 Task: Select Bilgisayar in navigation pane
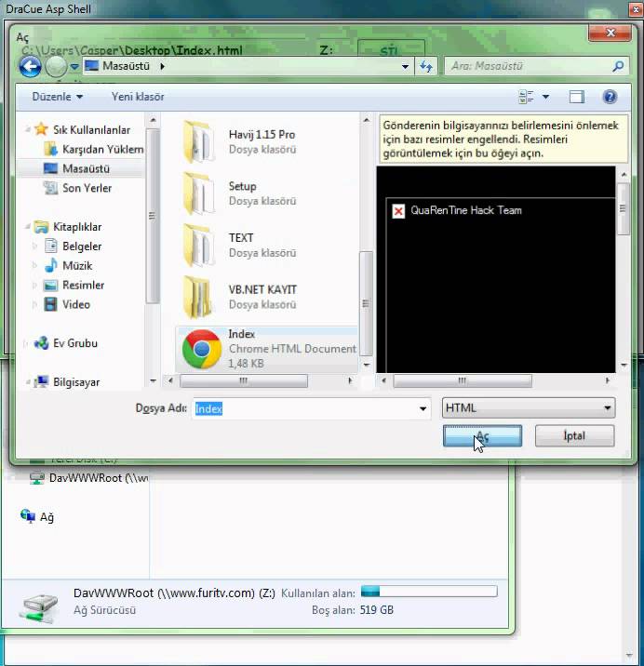(76, 382)
